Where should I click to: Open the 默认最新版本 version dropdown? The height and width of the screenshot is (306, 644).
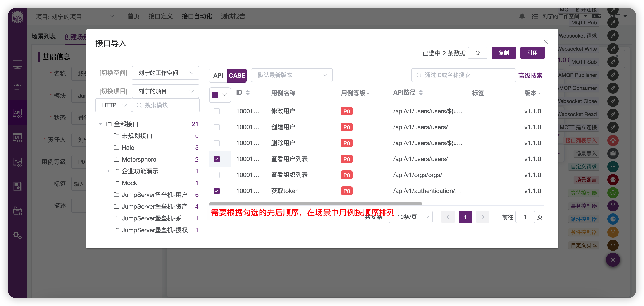pyautogui.click(x=292, y=75)
